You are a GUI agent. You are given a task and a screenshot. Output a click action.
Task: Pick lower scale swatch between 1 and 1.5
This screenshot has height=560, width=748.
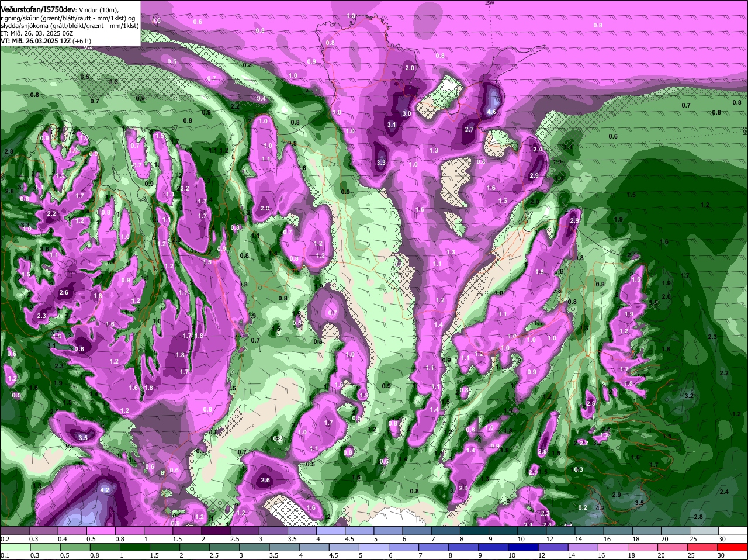(134, 547)
